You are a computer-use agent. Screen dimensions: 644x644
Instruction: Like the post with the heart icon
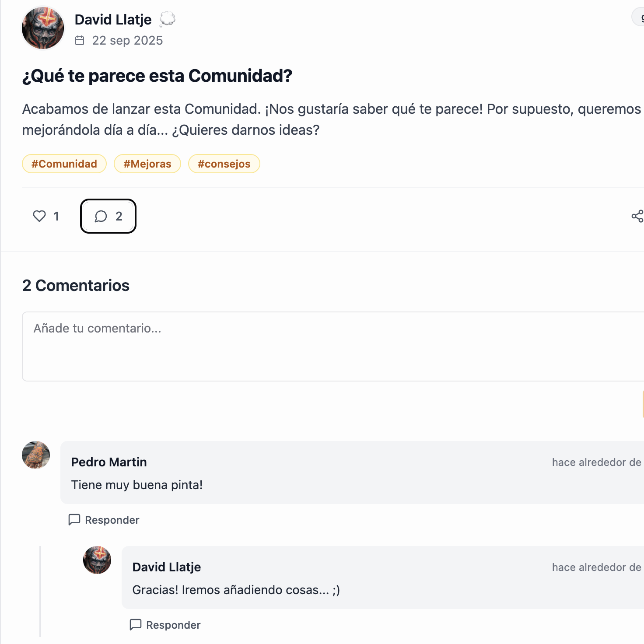(x=40, y=216)
